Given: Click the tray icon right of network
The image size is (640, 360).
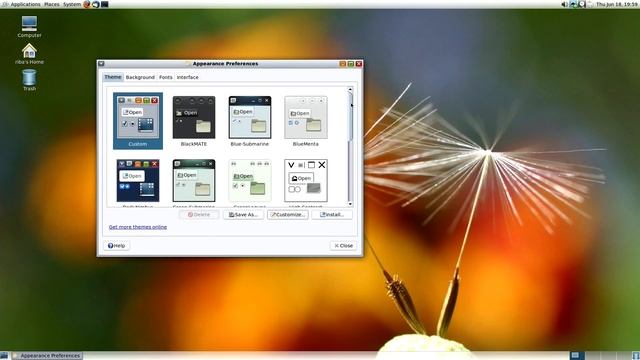Looking at the screenshot, I should pos(582,4).
